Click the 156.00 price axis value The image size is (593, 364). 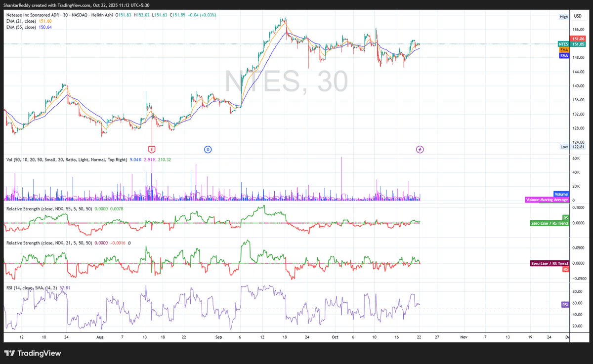pos(578,29)
